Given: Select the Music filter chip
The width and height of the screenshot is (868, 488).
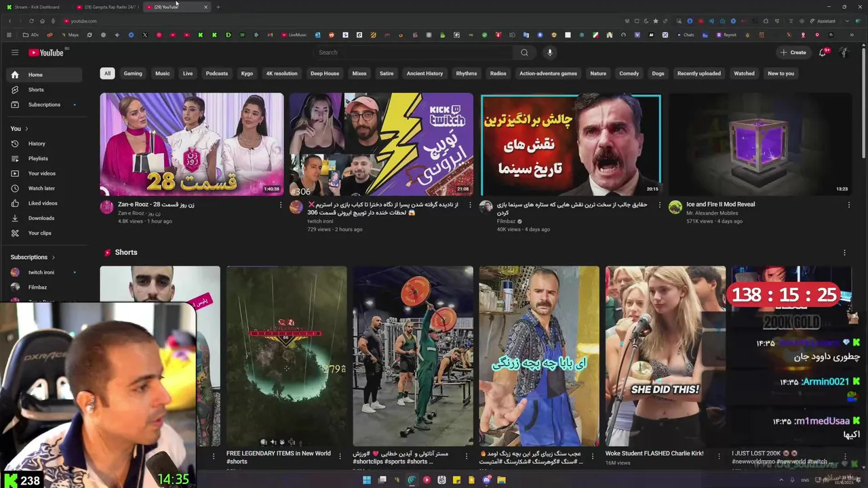Looking at the screenshot, I should pos(163,73).
